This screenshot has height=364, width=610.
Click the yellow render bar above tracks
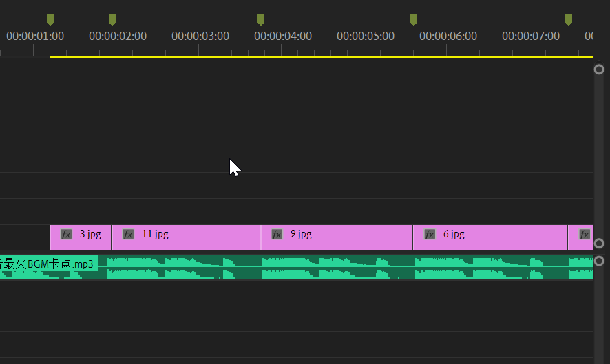321,57
